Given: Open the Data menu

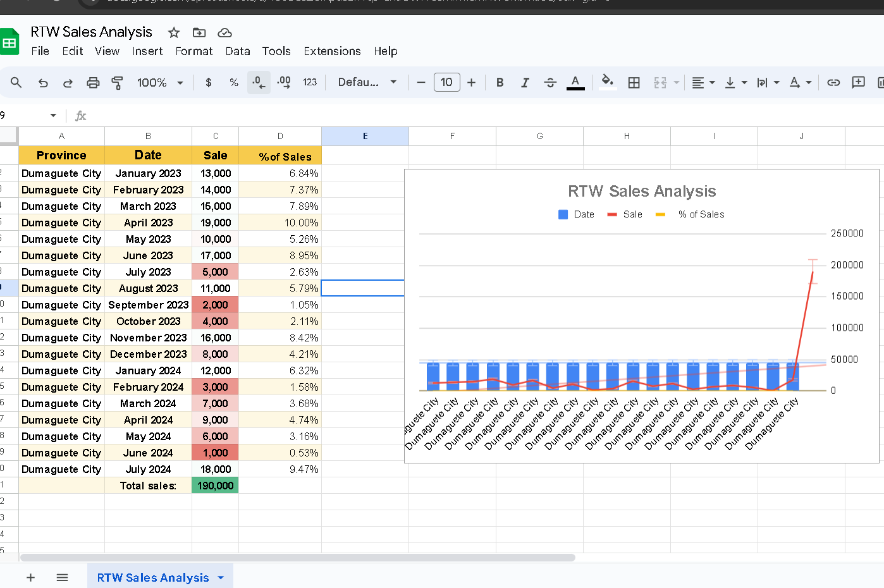Looking at the screenshot, I should point(238,51).
